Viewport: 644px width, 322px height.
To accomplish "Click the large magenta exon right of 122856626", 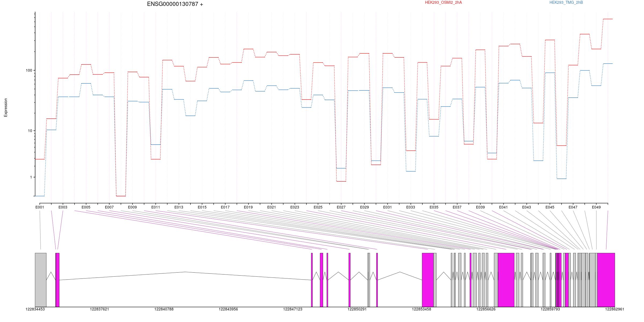I will point(506,280).
